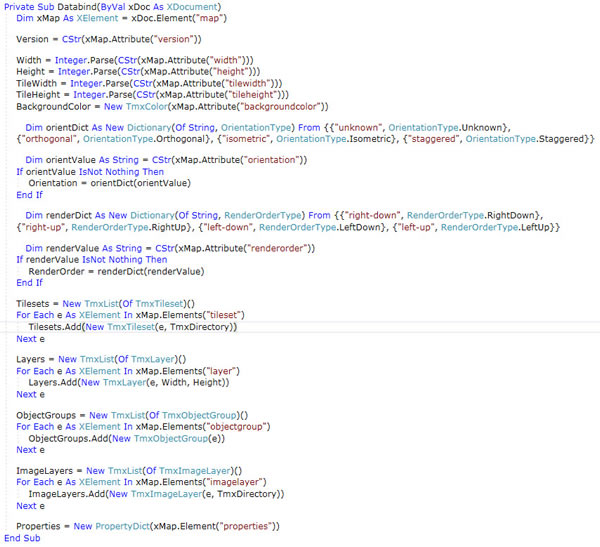Click the 'ImageLayers = New TmxList' line

tap(129, 471)
